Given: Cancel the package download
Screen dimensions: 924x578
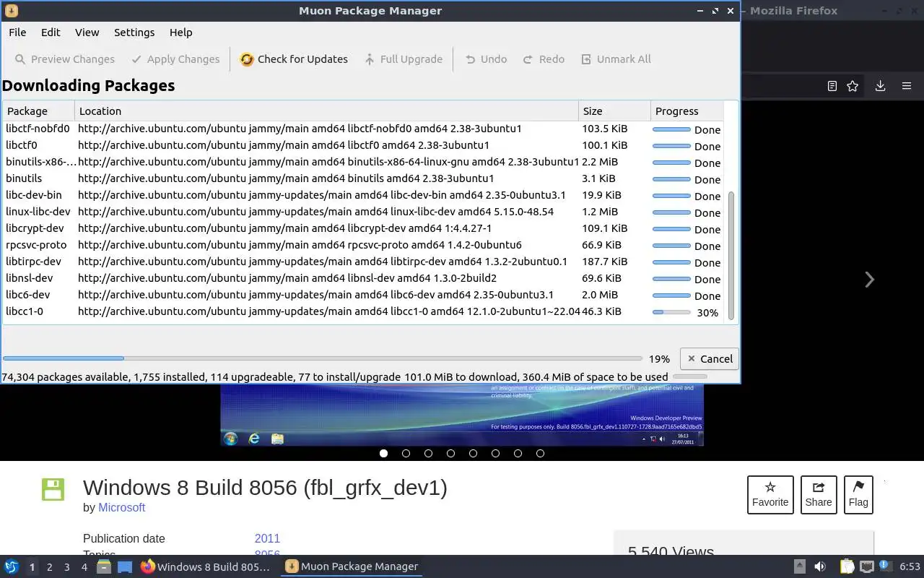Looking at the screenshot, I should pyautogui.click(x=710, y=359).
